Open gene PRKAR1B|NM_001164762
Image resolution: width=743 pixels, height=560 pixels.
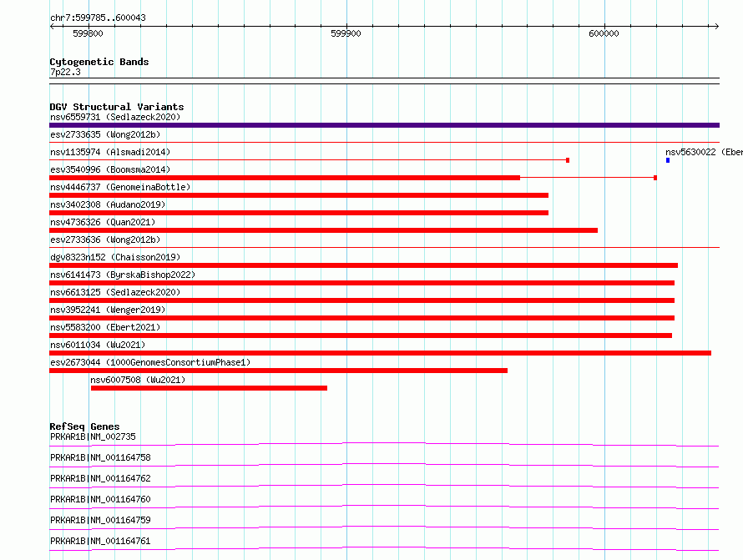100,478
